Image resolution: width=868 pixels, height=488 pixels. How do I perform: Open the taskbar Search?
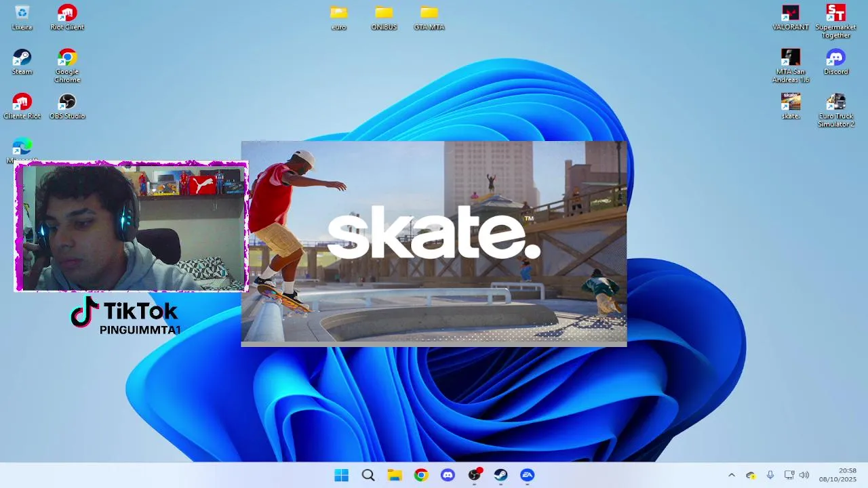(368, 475)
